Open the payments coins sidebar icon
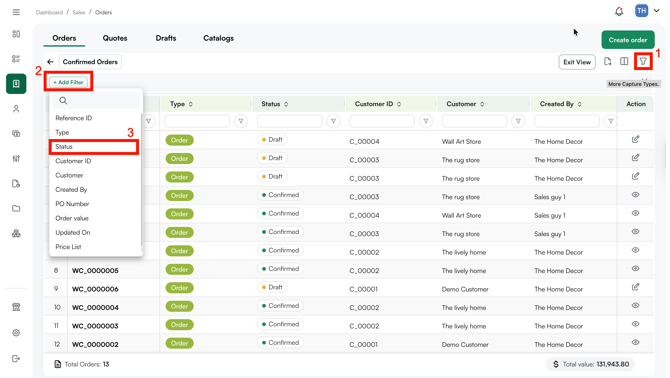670x378 pixels. [x=16, y=134]
